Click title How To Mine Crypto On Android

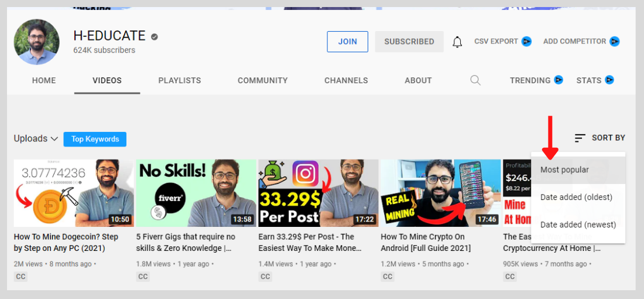tap(426, 243)
